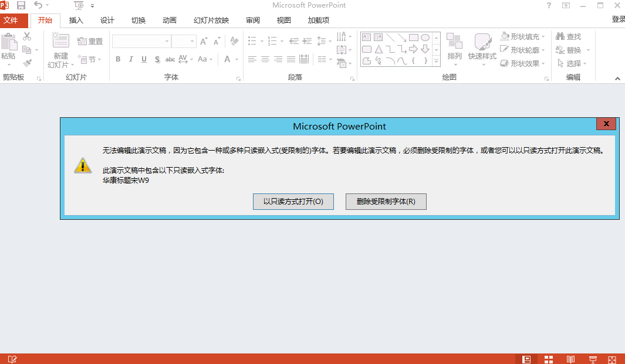Switch to the 动画 (Animations) tab
Image resolution: width=625 pixels, height=364 pixels.
(x=170, y=21)
